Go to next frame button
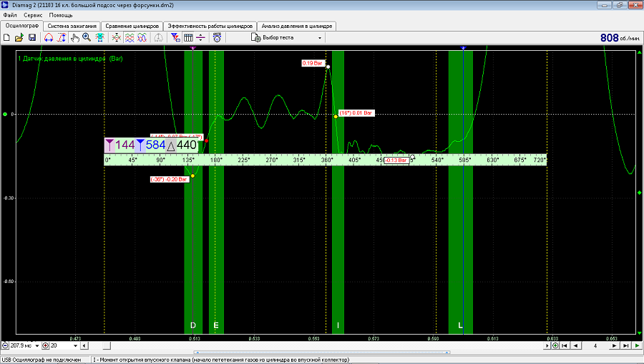 (x=614, y=345)
